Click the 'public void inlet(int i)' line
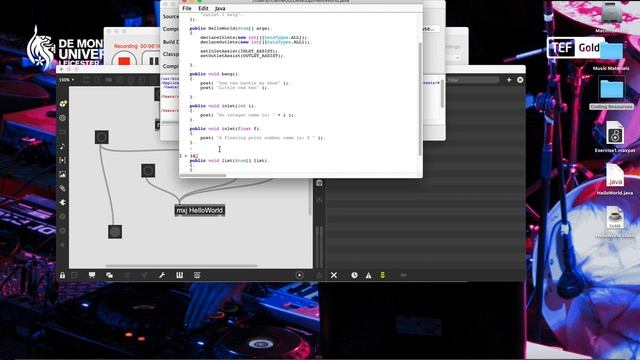The image size is (640, 360). (x=222, y=106)
